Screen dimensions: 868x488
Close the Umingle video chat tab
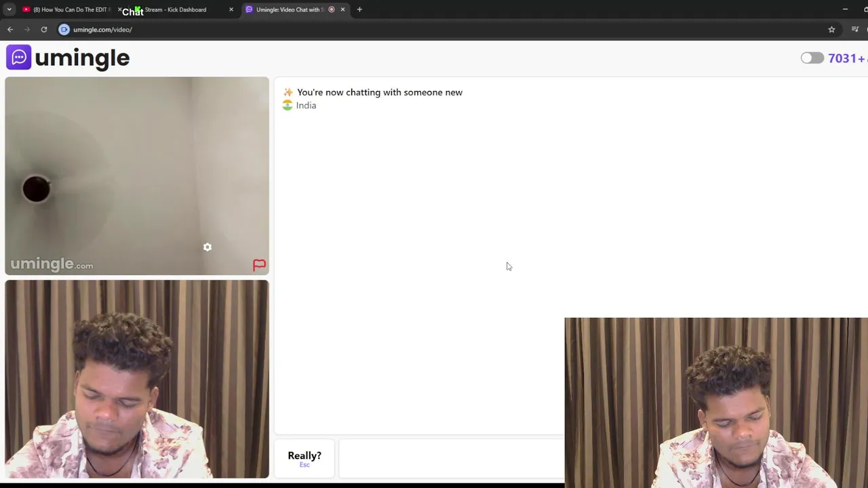[x=342, y=9]
